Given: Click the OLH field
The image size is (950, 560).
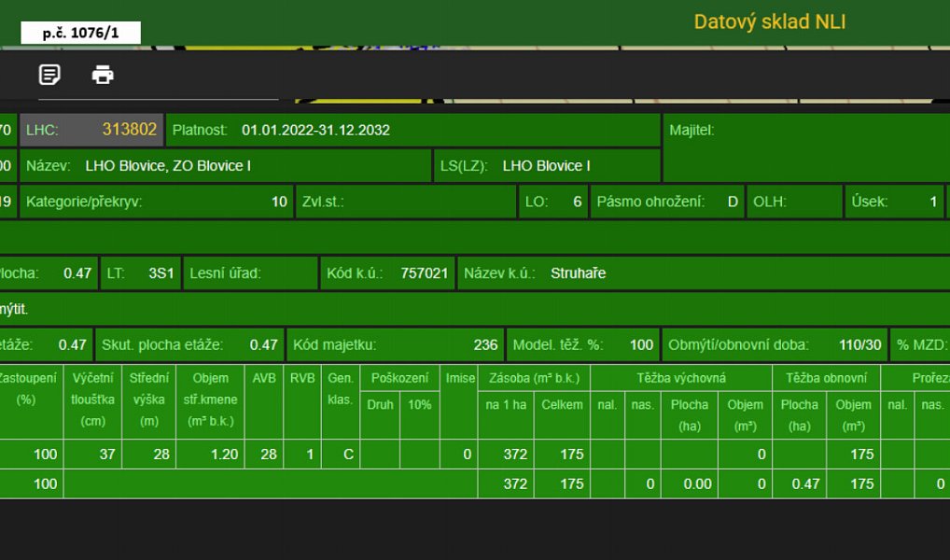Looking at the screenshot, I should (795, 202).
